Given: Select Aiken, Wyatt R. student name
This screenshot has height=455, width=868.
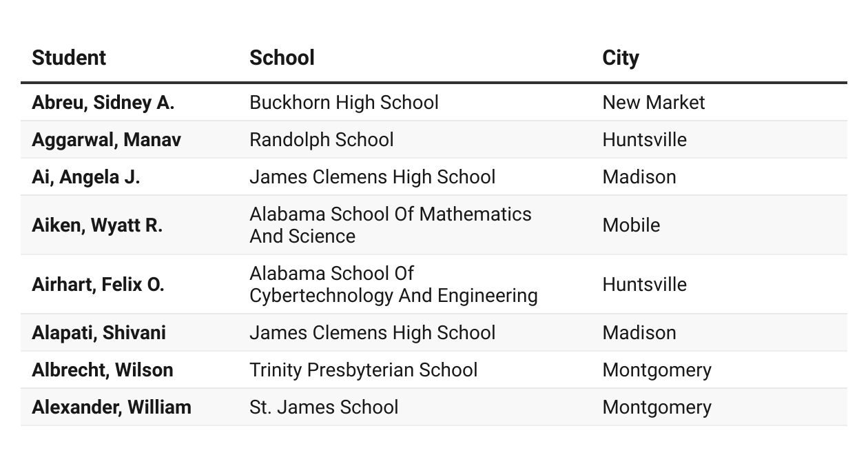Looking at the screenshot, I should click(x=97, y=225).
